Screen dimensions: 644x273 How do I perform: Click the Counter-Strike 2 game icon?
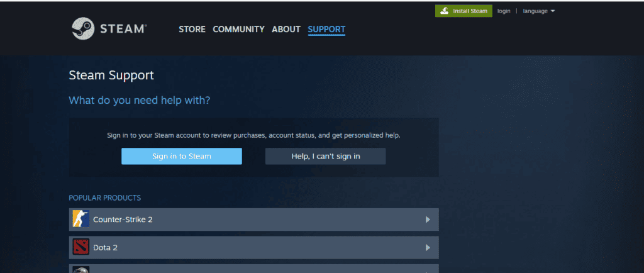pyautogui.click(x=81, y=220)
